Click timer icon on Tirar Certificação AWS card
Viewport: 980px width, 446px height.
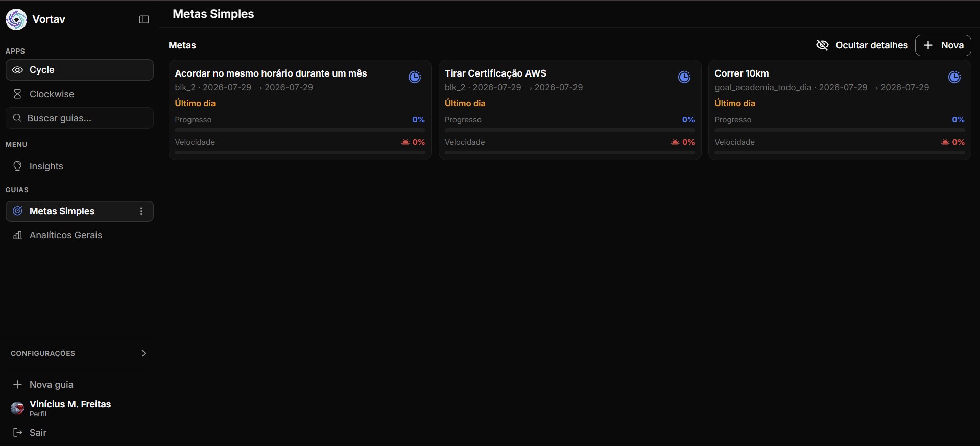click(684, 77)
